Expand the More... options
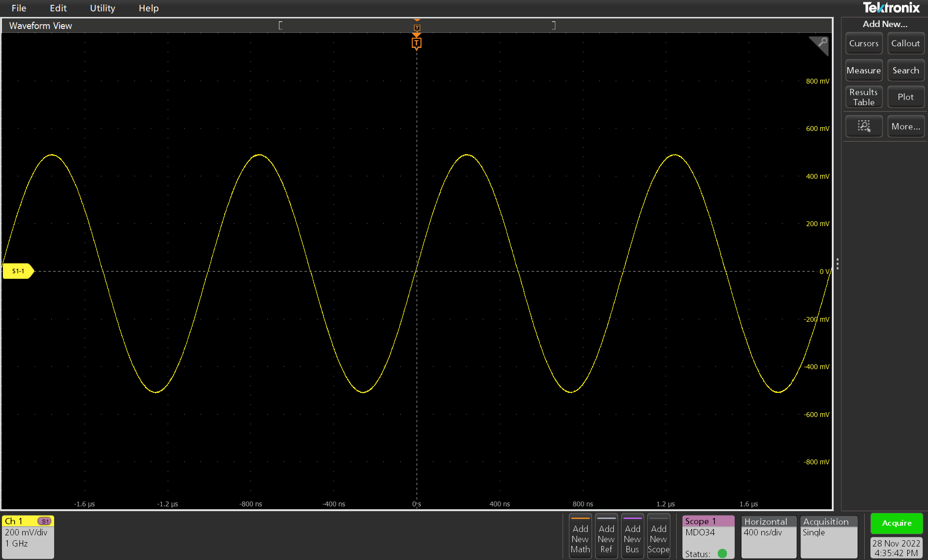Viewport: 928px width, 560px height. click(x=905, y=126)
